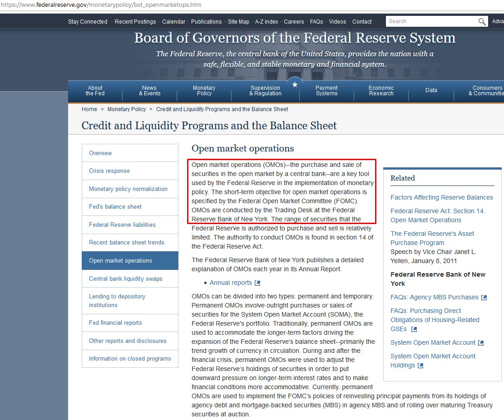Open the Economic Research menu
The width and height of the screenshot is (504, 420).
pyautogui.click(x=381, y=91)
